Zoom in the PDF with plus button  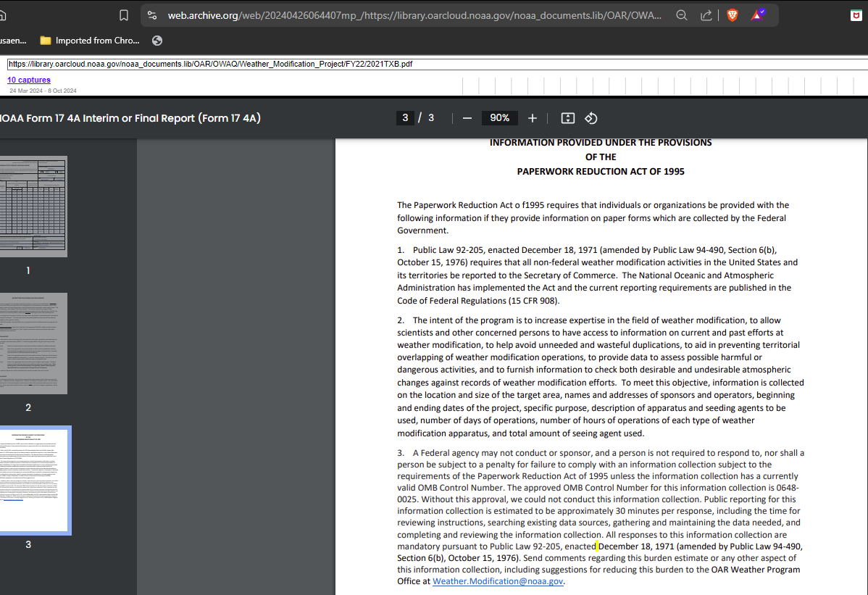tap(532, 118)
